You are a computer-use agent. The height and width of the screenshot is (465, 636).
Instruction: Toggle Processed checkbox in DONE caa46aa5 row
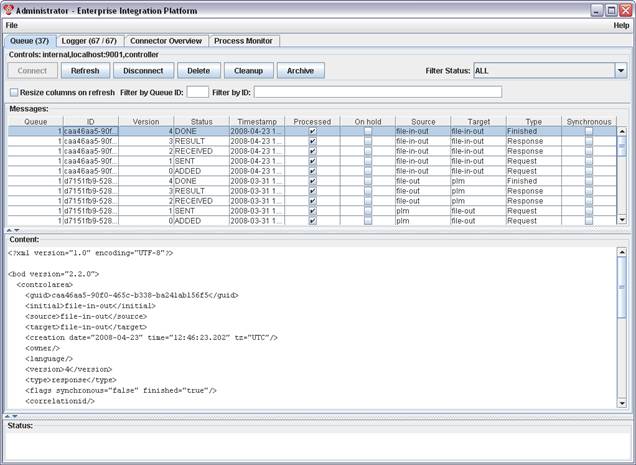pyautogui.click(x=312, y=131)
